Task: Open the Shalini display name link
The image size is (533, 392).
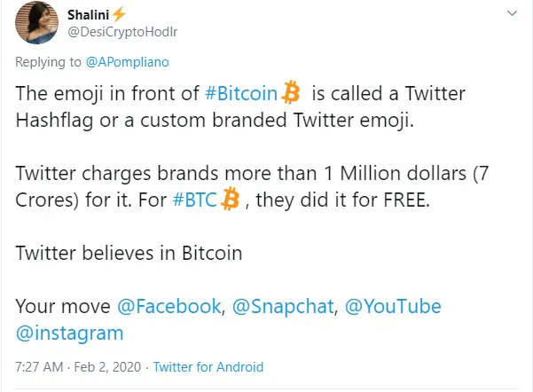Action: click(x=88, y=15)
